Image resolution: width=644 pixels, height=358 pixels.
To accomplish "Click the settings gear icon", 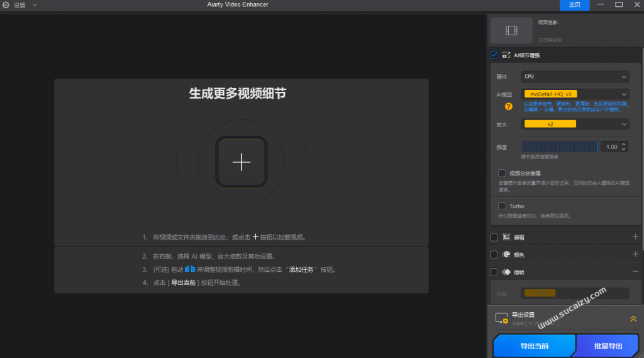I will (6, 5).
